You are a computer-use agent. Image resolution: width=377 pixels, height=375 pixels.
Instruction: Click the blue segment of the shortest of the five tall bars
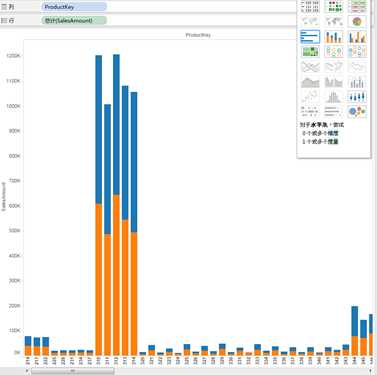(x=107, y=169)
